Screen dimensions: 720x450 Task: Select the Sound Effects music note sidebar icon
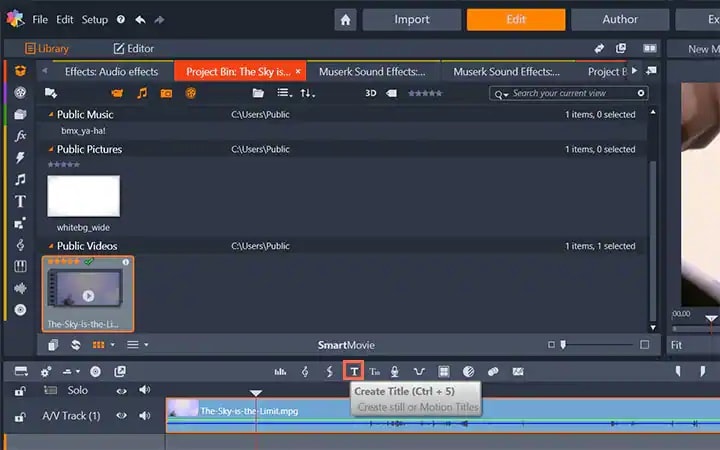tap(20, 180)
